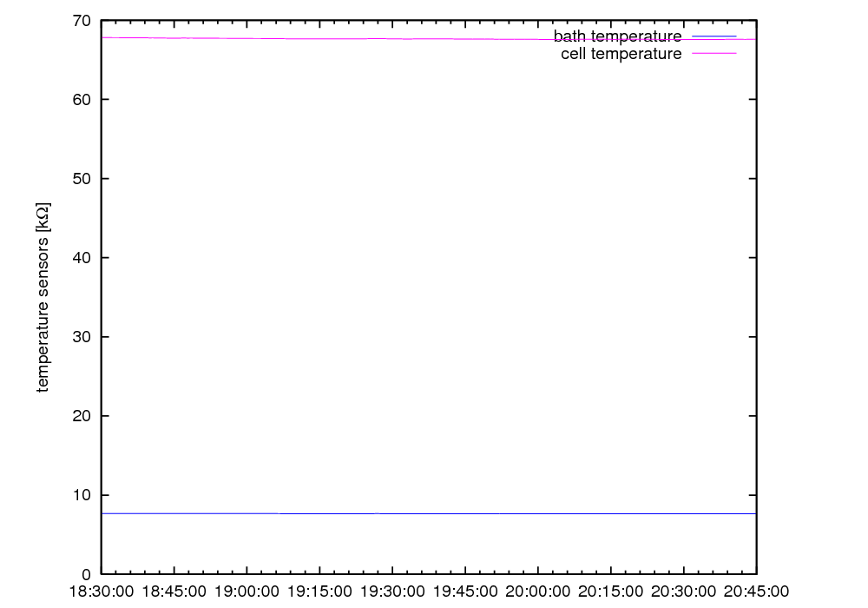The width and height of the screenshot is (868, 608).
Task: Select the 18:30:00 x-axis tick label
Action: click(x=102, y=591)
